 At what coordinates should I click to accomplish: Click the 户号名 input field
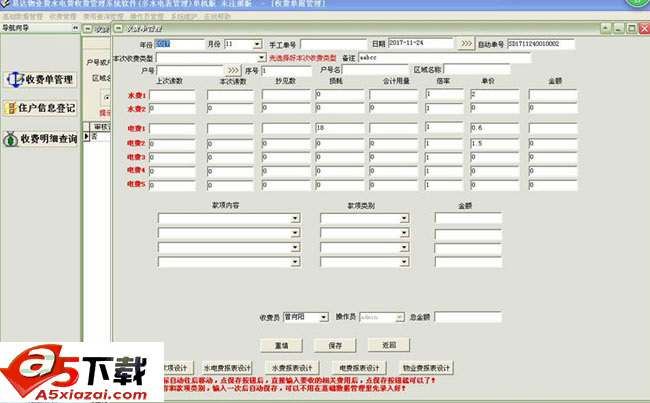click(x=375, y=70)
